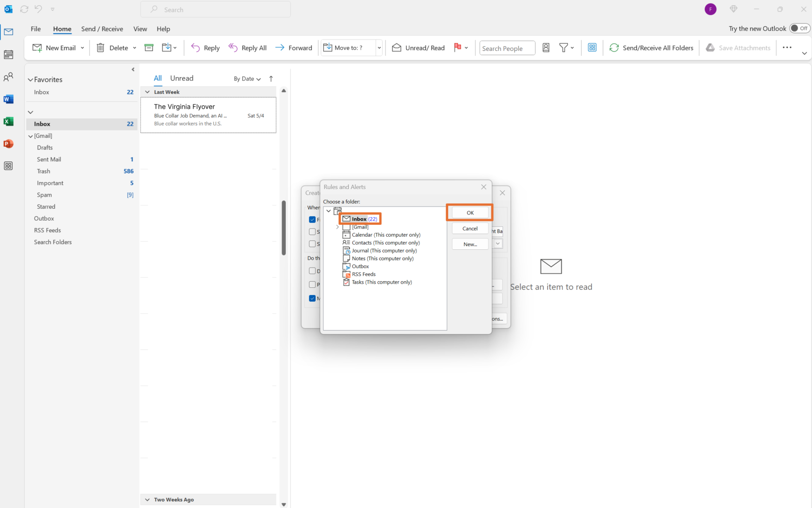The image size is (812, 508).
Task: Open the By Date sort dropdown
Action: pyautogui.click(x=247, y=79)
